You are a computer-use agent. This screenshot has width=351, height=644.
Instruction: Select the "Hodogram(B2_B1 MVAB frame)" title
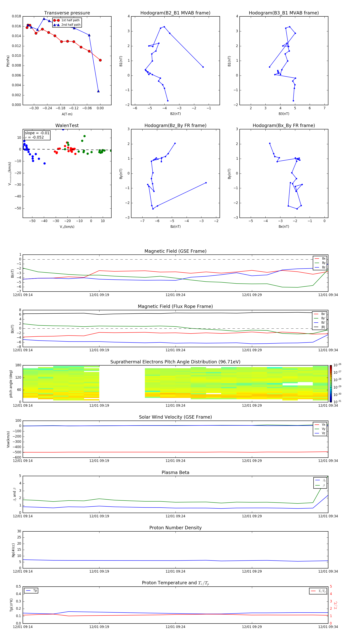(x=175, y=13)
